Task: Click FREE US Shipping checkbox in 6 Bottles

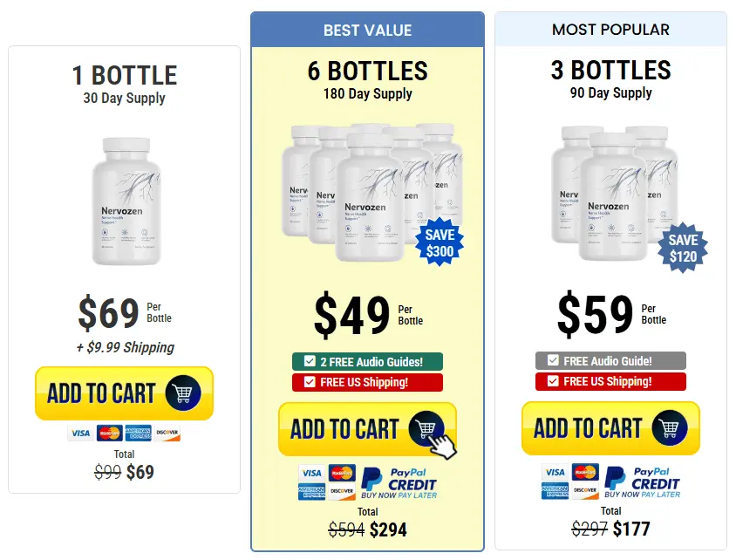Action: coord(310,382)
